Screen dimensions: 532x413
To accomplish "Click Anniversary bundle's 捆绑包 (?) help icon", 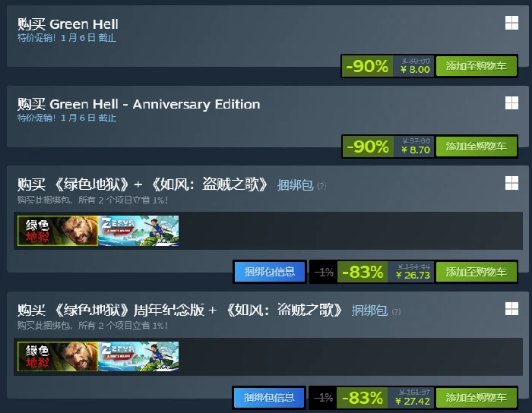I will coord(396,311).
